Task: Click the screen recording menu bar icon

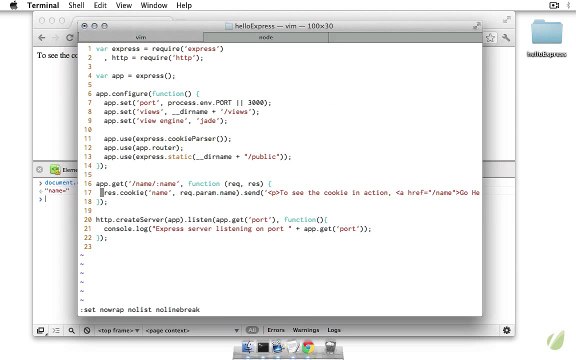Action: pos(554,5)
